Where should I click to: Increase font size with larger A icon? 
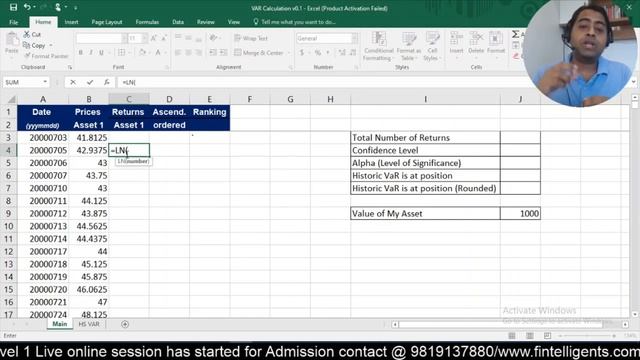153,38
